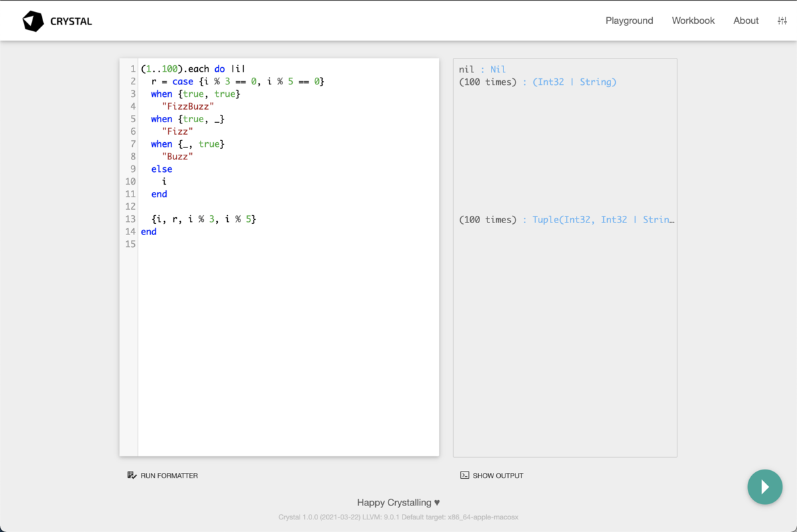Place cursor in "(1..100).each do |i|" line
Image resolution: width=797 pixels, height=532 pixels.
193,69
